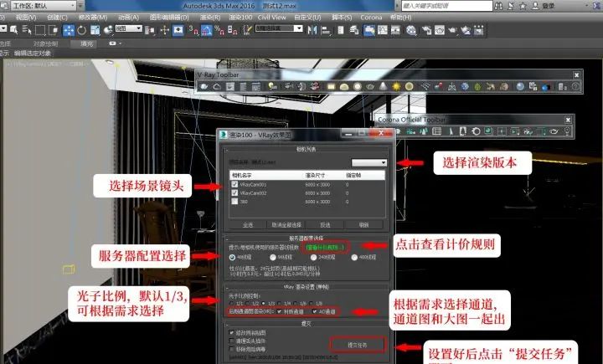Click the 提交任务 submit button
Image resolution: width=603 pixels, height=364 pixels.
point(358,345)
